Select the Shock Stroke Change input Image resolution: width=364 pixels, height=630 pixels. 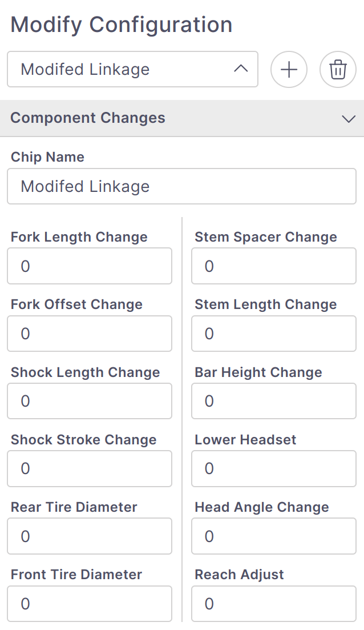click(x=90, y=468)
